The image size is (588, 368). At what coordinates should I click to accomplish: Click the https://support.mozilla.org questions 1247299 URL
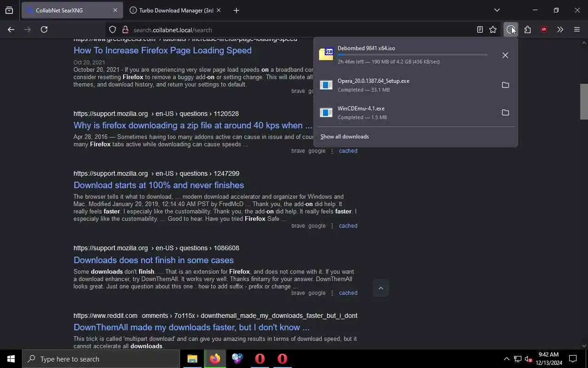click(156, 173)
